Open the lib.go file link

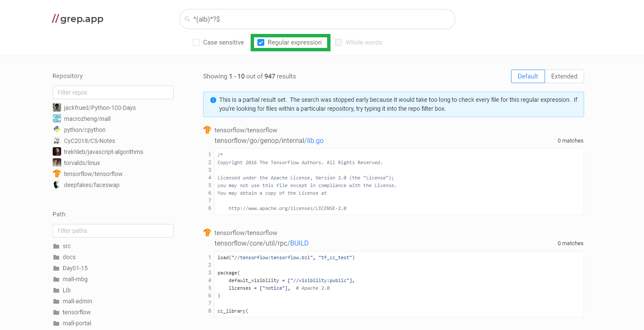coord(315,140)
